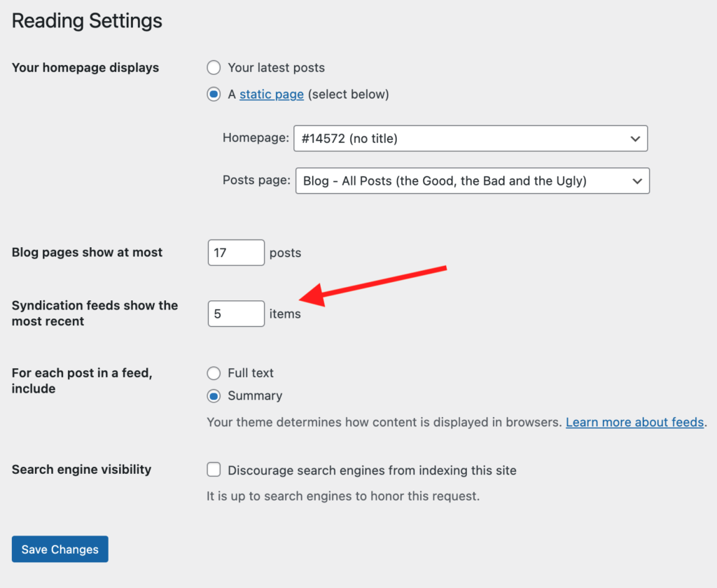The image size is (717, 588).
Task: Click the "Search engine visibility" row heading
Action: (x=81, y=470)
